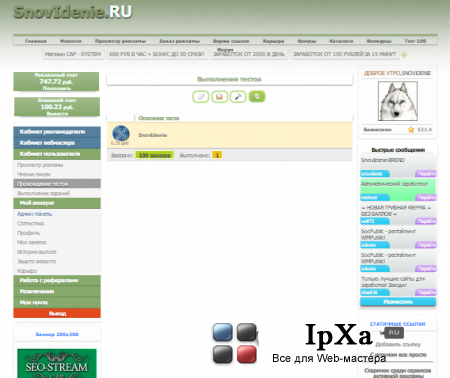Open the СТАТИЧНЫЕ ССЫЛКИ heading link
This screenshot has height=378, width=450.
[x=397, y=324]
